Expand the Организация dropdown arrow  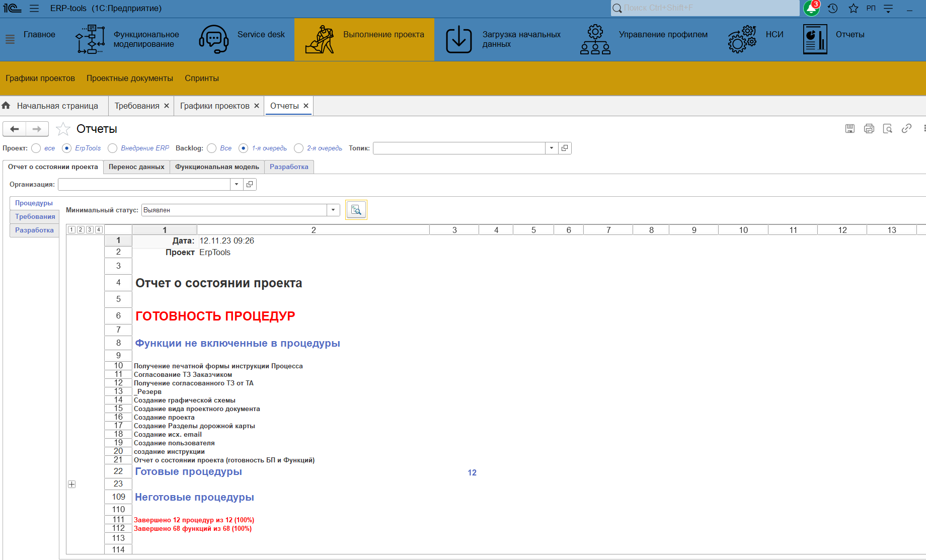(x=237, y=184)
